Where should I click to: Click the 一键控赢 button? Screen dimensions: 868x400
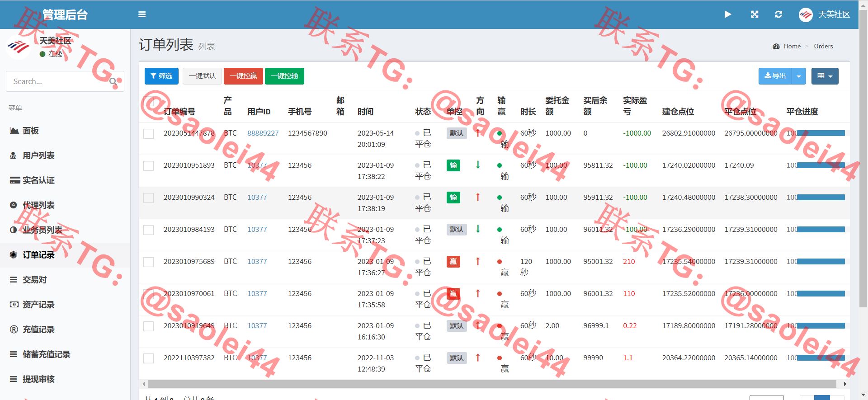(243, 76)
